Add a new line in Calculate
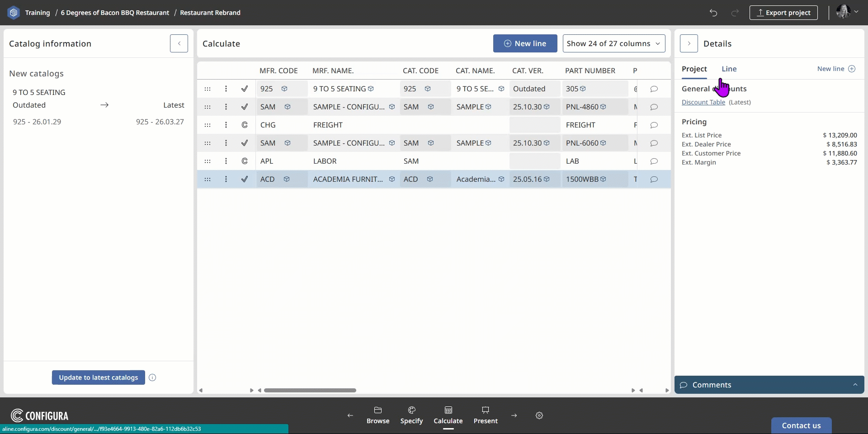This screenshot has width=868, height=434. click(x=525, y=43)
